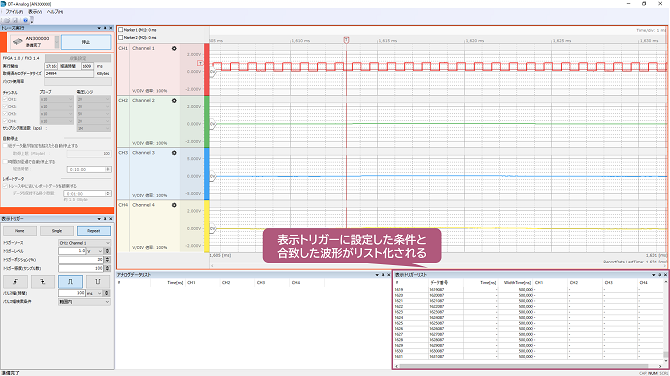Toggle report data accumulation checkbox
The height and width of the screenshot is (376, 670).
coord(5,186)
